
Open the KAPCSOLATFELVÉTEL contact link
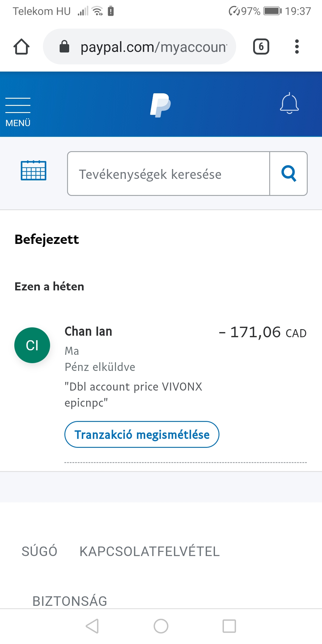(x=150, y=551)
